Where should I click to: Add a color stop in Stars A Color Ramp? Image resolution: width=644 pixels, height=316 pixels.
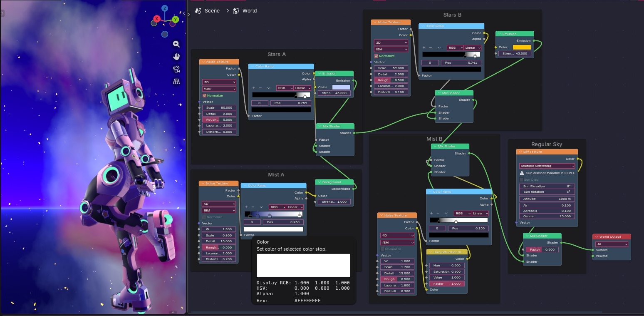pyautogui.click(x=254, y=88)
